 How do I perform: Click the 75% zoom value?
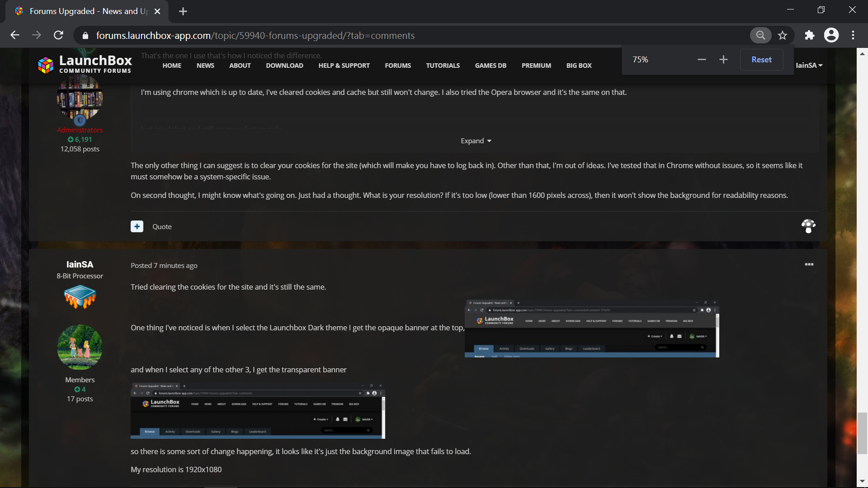point(640,60)
